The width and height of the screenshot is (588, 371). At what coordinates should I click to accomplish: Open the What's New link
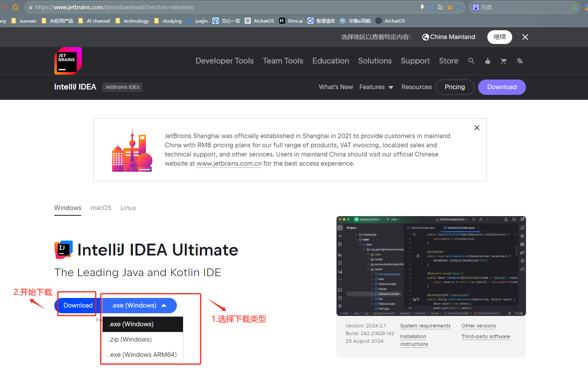(x=336, y=87)
